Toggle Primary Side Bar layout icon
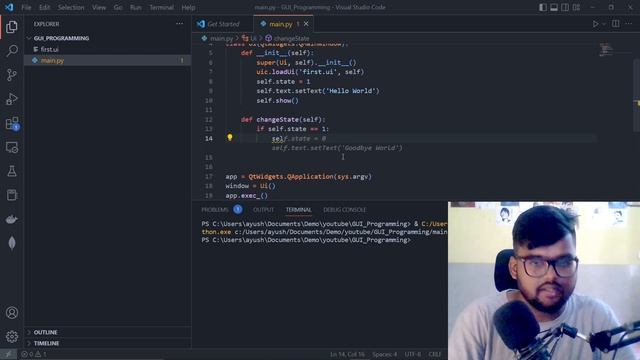This screenshot has height=360, width=640. pyautogui.click(x=542, y=7)
